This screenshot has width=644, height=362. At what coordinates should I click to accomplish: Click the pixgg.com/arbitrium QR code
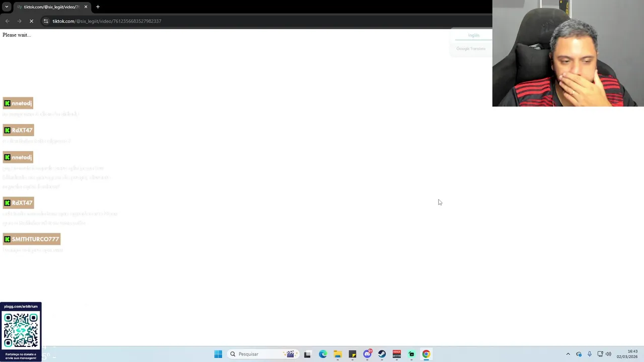click(21, 330)
